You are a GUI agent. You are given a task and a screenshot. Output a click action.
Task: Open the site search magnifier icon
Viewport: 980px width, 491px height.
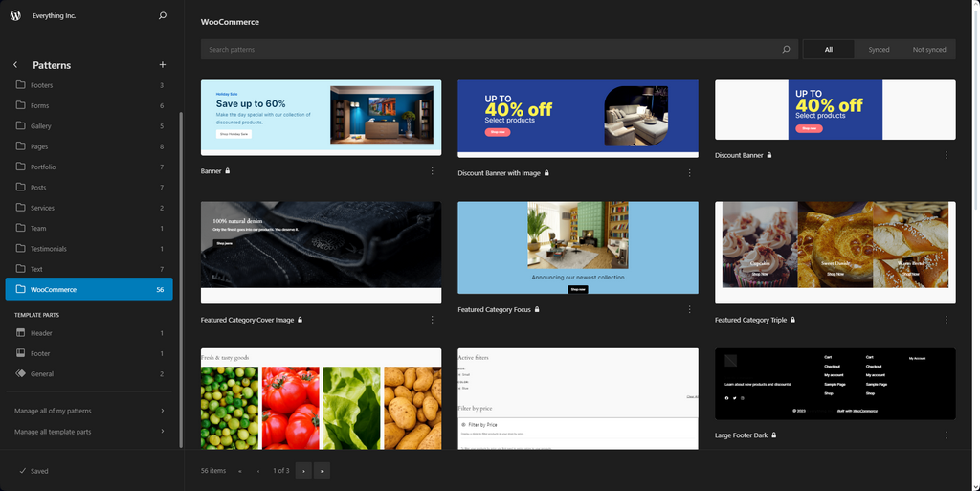pyautogui.click(x=162, y=15)
